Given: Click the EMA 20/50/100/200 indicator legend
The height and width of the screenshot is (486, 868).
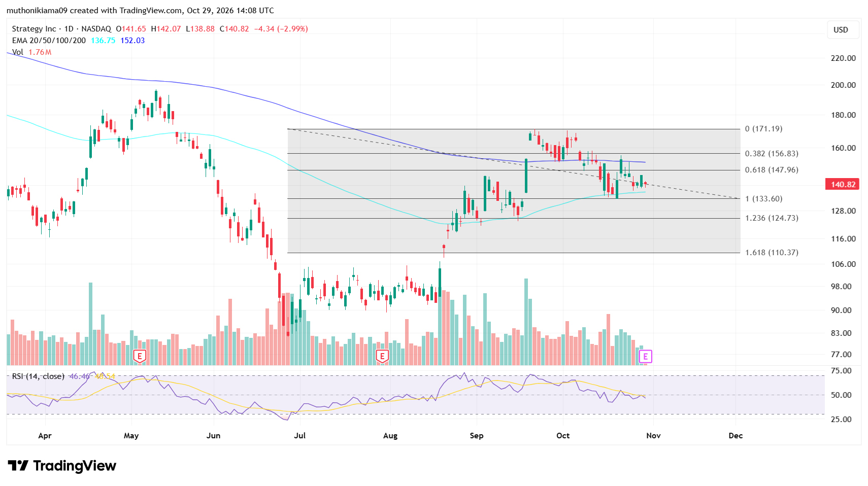Looking at the screenshot, I should click(49, 41).
